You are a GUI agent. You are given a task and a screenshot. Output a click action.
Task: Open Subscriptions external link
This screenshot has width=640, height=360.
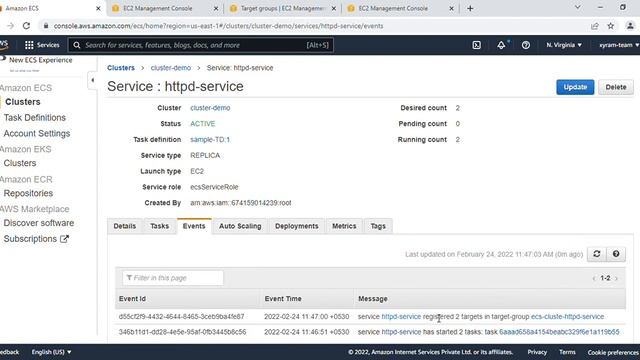point(36,239)
